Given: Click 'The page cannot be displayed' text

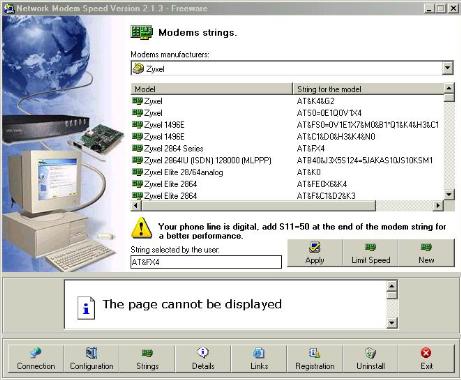Looking at the screenshot, I should [x=192, y=304].
